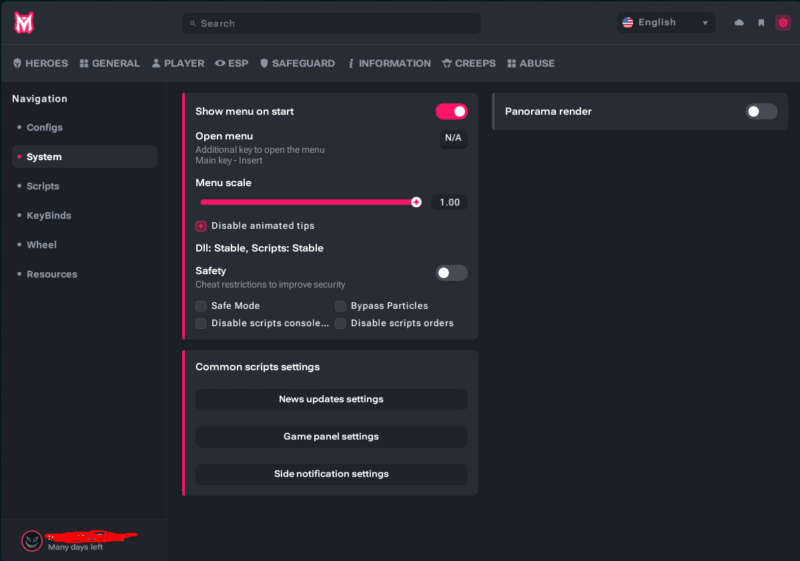Image resolution: width=800 pixels, height=561 pixels.
Task: Click the Menu scale slider handle
Action: (x=416, y=202)
